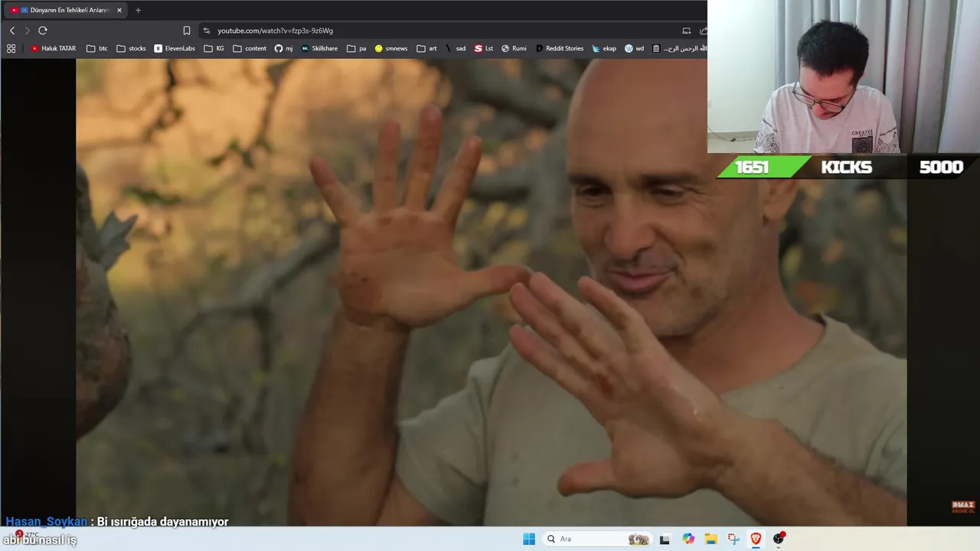Open the btc bookmark folder
This screenshot has width=980, height=551.
pos(97,48)
